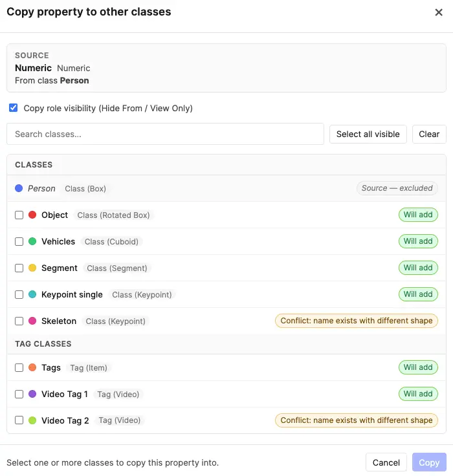The width and height of the screenshot is (453, 476).
Task: Click the red Object color dot
Action: coord(32,215)
